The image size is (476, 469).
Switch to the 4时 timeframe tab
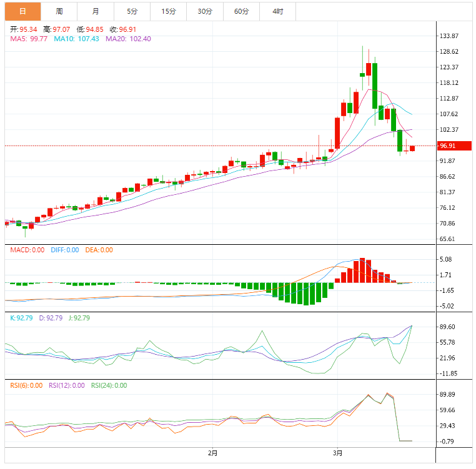click(277, 11)
